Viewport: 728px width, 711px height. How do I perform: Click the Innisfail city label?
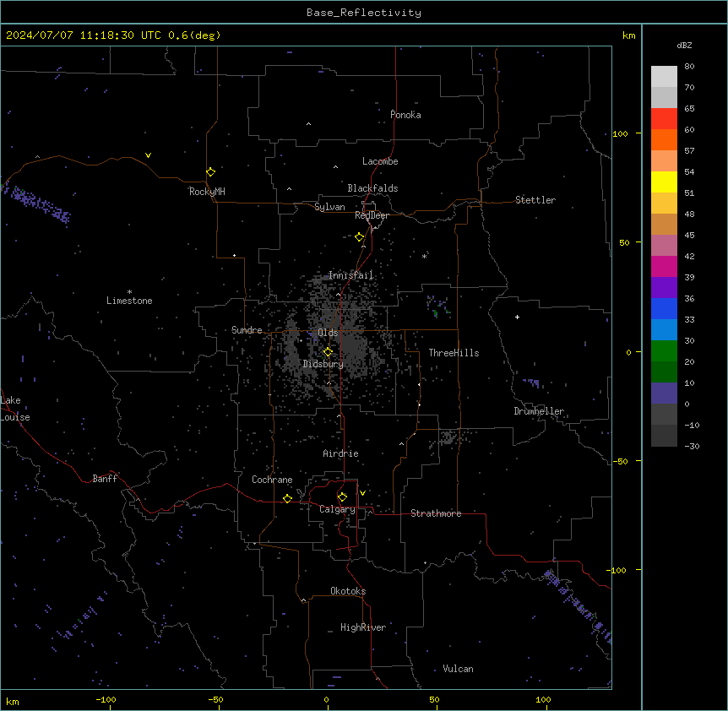[x=350, y=275]
